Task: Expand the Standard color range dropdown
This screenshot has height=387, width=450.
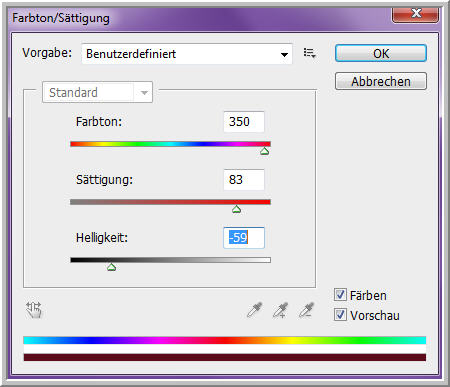Action: 97,92
